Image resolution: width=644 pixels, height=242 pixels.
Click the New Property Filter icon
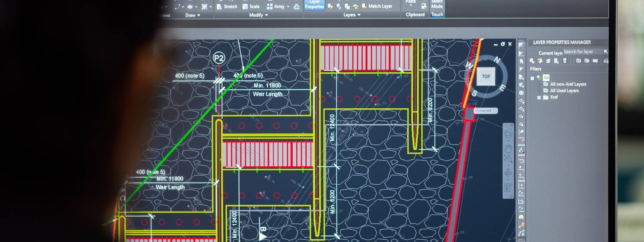coord(578,61)
